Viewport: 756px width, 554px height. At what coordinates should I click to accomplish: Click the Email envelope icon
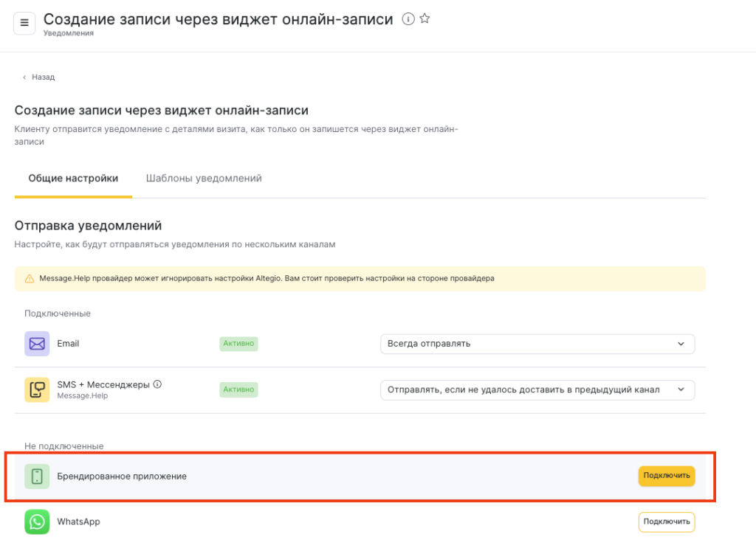pos(37,344)
